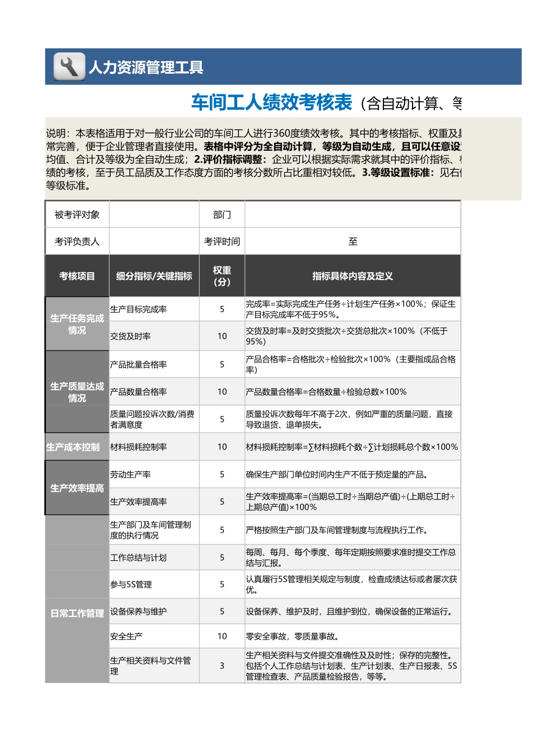
Task: Click the weight value for 安全生产
Action: tap(222, 636)
